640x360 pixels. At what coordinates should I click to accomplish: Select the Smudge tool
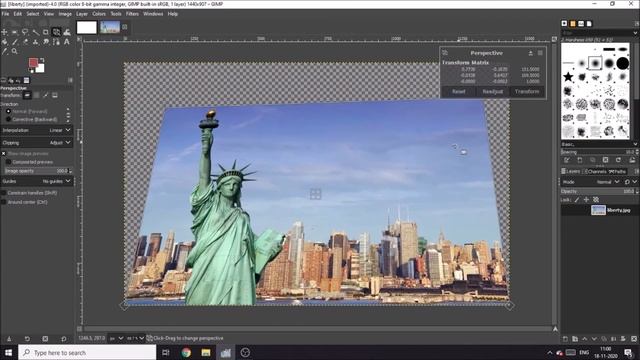point(46,42)
